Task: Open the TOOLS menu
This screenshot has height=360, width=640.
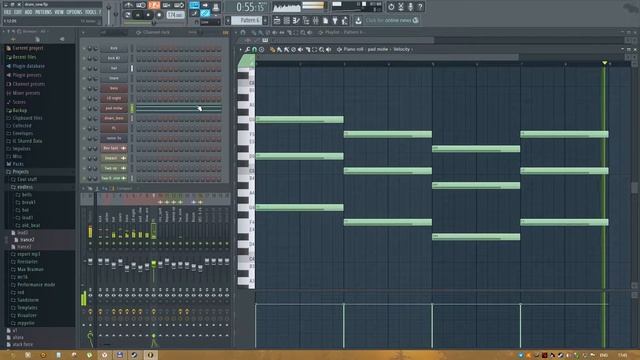Action: (91, 12)
